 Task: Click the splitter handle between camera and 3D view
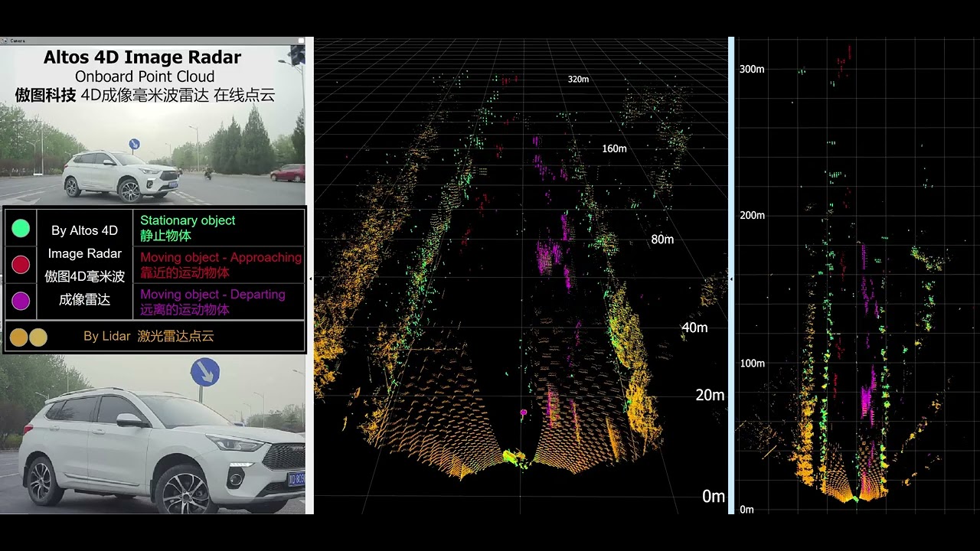[x=310, y=279]
